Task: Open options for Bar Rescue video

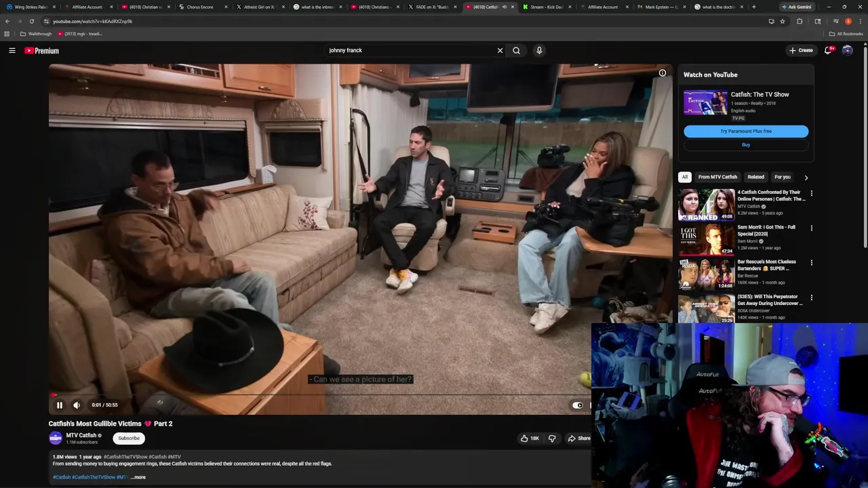Action: coord(811,263)
